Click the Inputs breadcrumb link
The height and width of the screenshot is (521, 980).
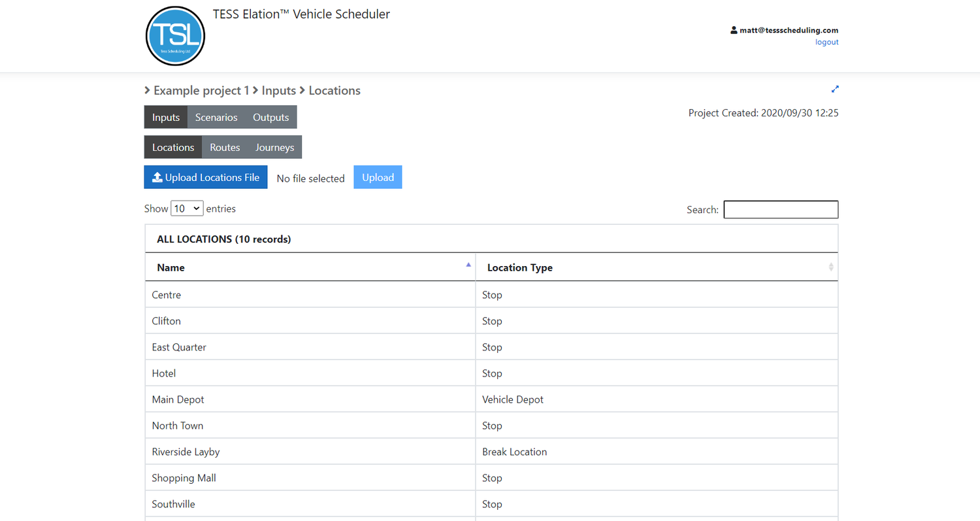point(279,90)
